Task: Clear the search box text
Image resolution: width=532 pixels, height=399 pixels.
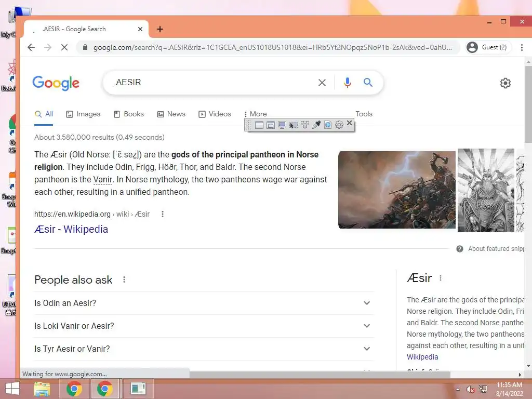Action: coord(322,83)
